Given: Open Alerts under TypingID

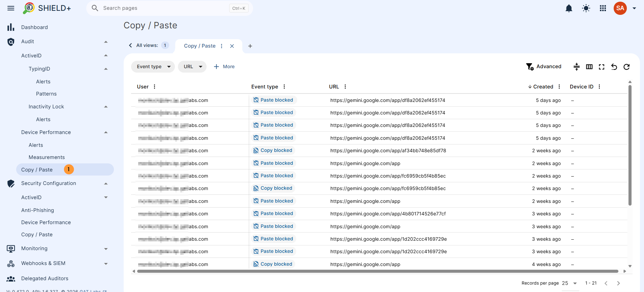Looking at the screenshot, I should point(43,82).
